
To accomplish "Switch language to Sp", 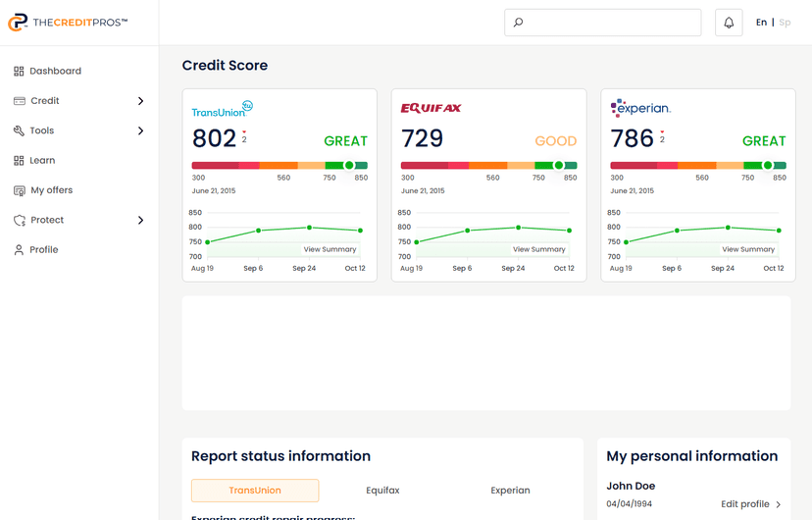I will (785, 23).
